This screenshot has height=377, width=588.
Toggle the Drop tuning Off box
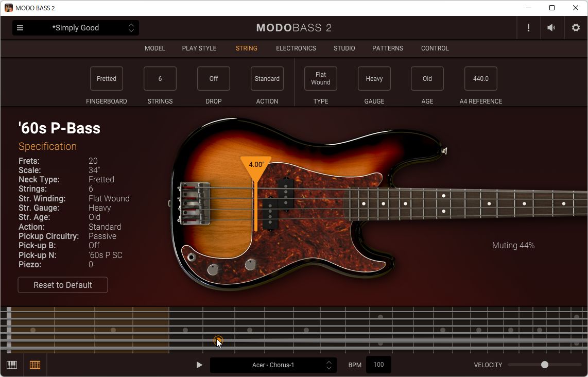pyautogui.click(x=214, y=79)
